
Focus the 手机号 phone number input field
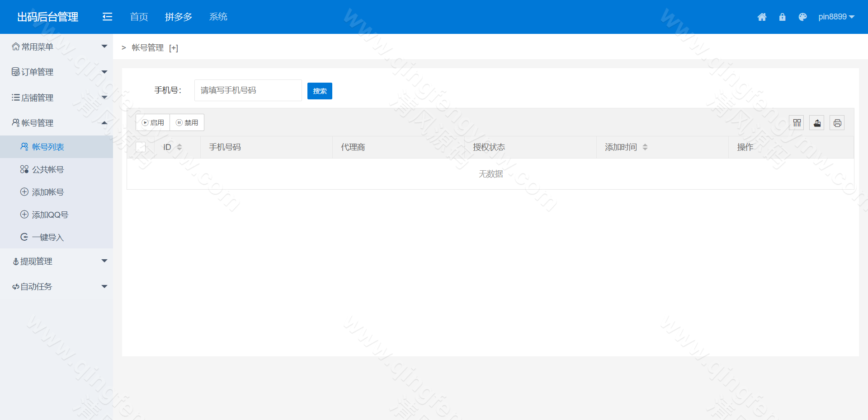[248, 90]
